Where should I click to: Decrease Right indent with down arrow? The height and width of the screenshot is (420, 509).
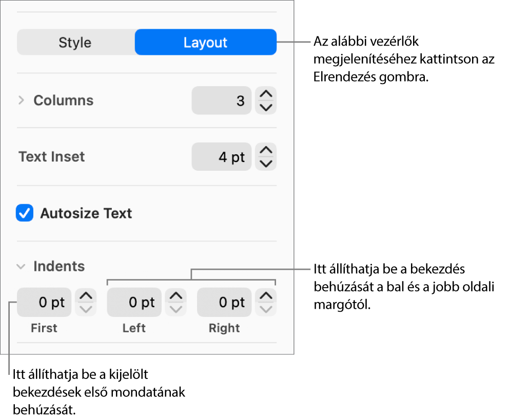point(266,309)
